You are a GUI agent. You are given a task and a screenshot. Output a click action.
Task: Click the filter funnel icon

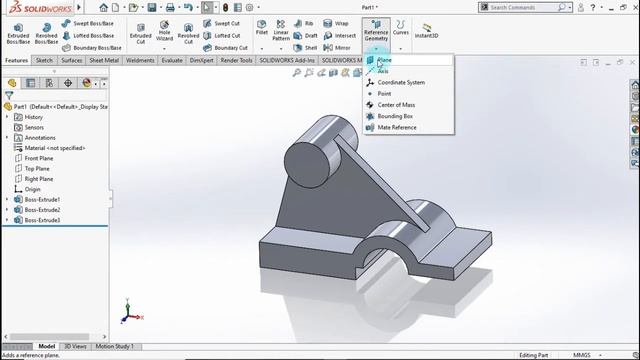pos(9,96)
